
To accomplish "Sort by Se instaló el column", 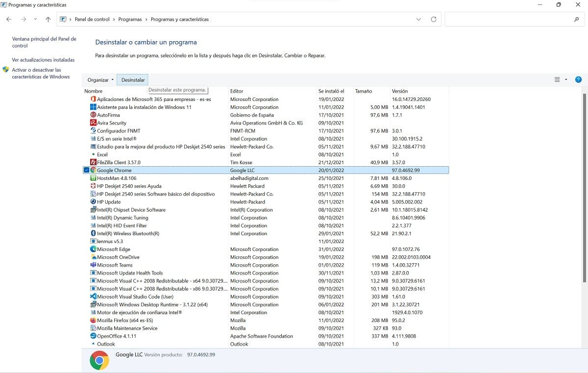I will pyautogui.click(x=331, y=91).
